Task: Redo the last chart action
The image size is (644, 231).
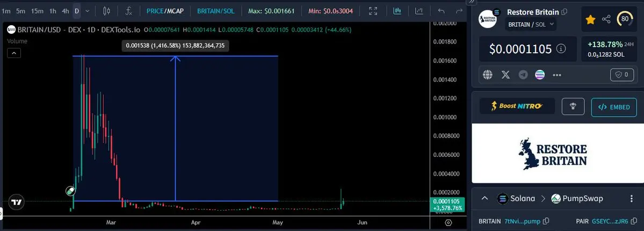Action: point(459,11)
